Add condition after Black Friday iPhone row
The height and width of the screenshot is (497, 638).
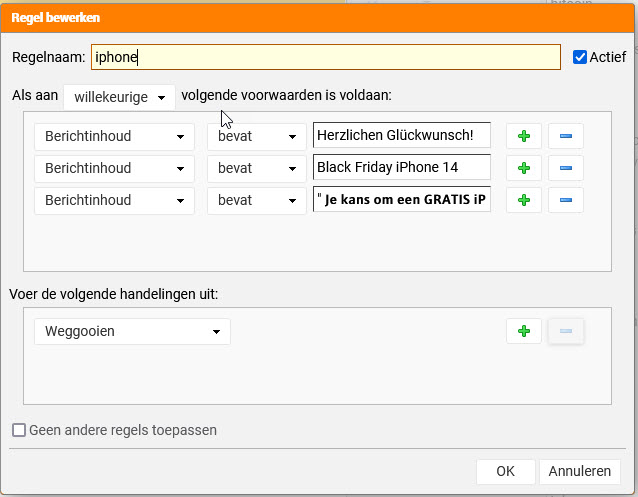524,168
